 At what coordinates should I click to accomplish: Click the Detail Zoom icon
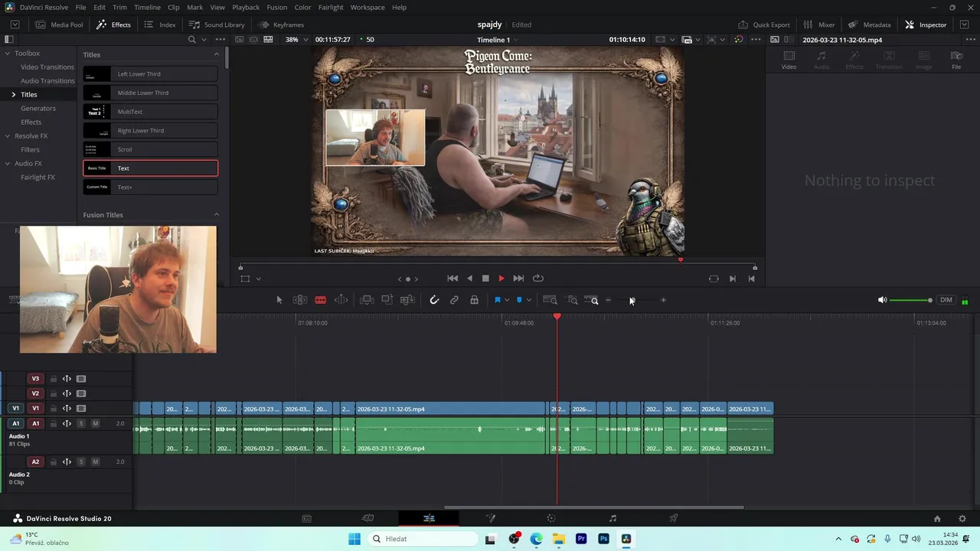click(572, 300)
